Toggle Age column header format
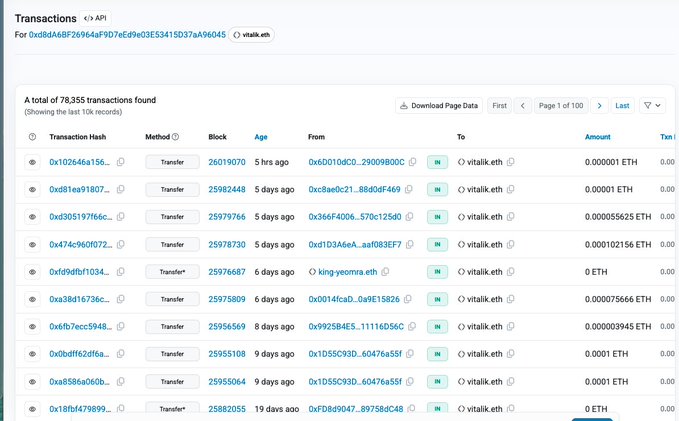 [x=261, y=137]
